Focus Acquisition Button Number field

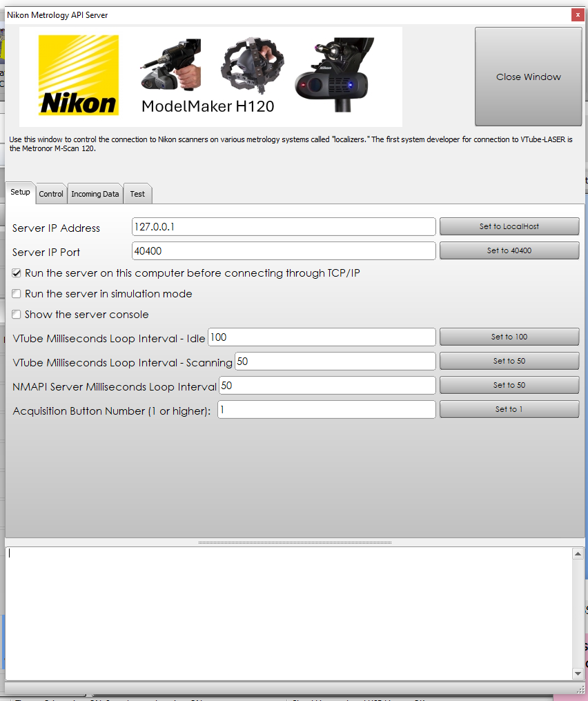click(326, 410)
